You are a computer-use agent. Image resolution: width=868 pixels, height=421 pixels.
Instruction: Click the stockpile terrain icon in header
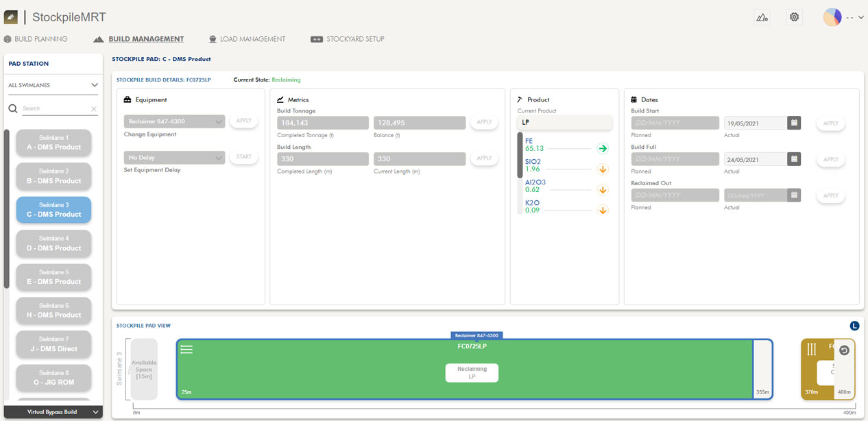[x=762, y=18]
